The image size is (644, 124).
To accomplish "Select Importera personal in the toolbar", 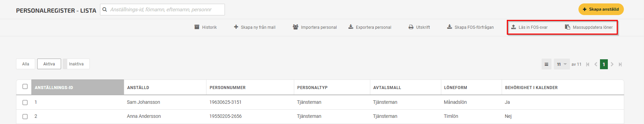I will point(315,27).
